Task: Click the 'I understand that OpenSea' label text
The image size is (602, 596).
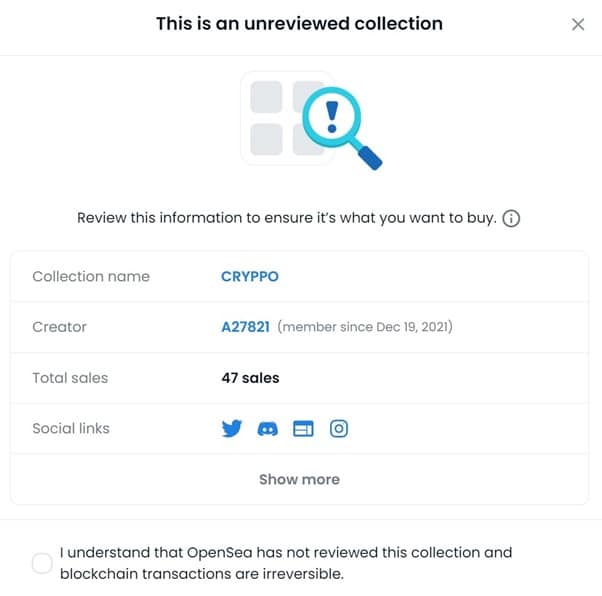Action: 285,563
